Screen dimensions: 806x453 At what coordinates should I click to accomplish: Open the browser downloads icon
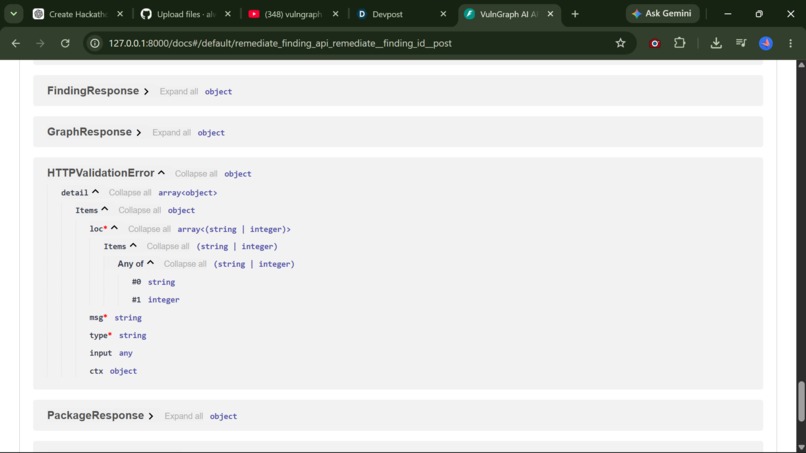click(716, 43)
